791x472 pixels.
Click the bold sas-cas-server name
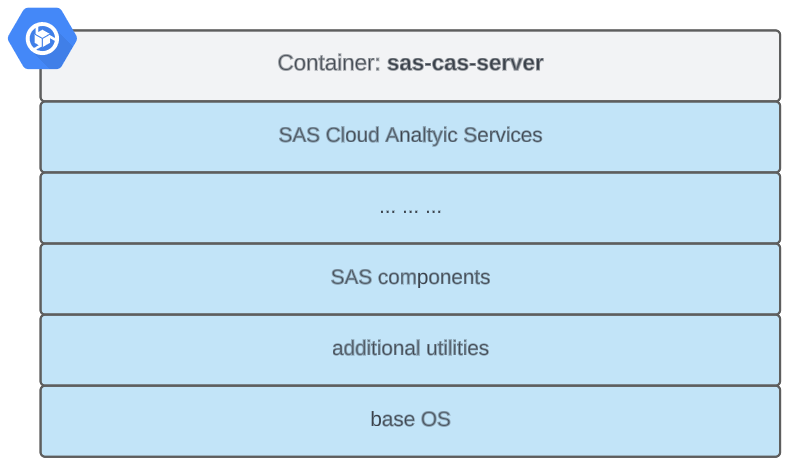[465, 63]
